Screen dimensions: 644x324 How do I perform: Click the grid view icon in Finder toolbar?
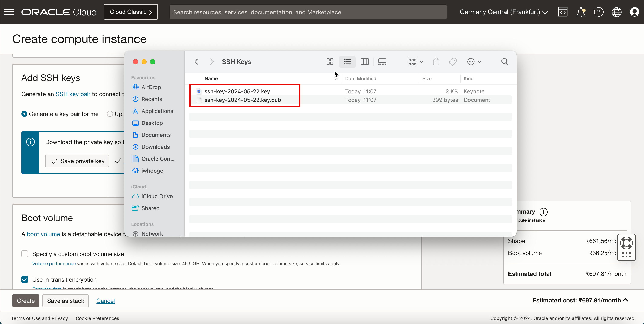click(330, 62)
